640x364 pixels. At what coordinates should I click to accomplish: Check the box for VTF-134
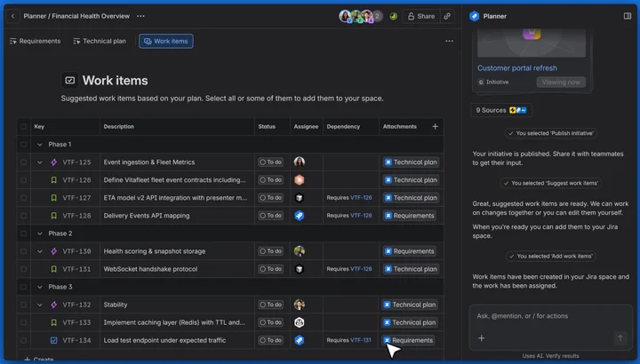[24, 340]
